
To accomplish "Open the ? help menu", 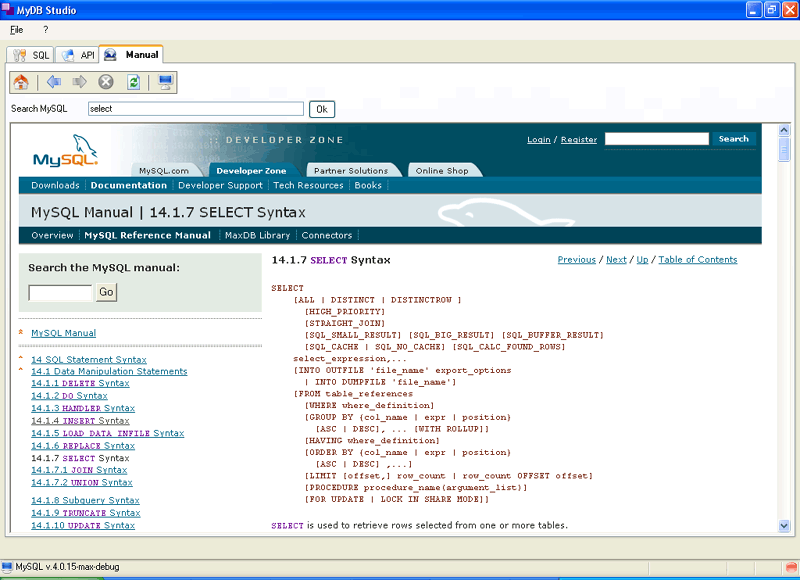I will 45,30.
